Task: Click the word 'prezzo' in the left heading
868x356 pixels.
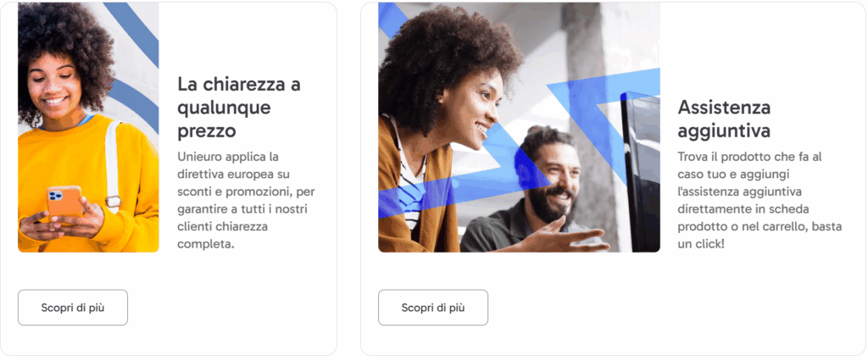Action: pos(207,131)
